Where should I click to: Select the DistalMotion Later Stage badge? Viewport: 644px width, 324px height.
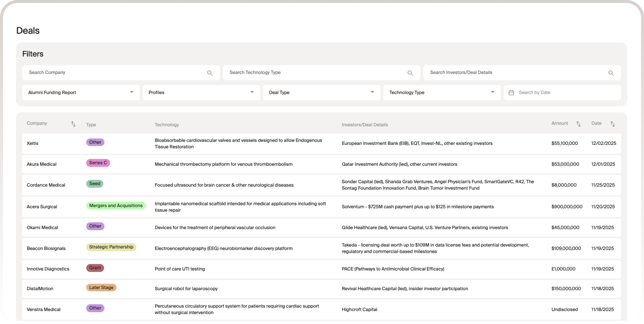(x=101, y=287)
